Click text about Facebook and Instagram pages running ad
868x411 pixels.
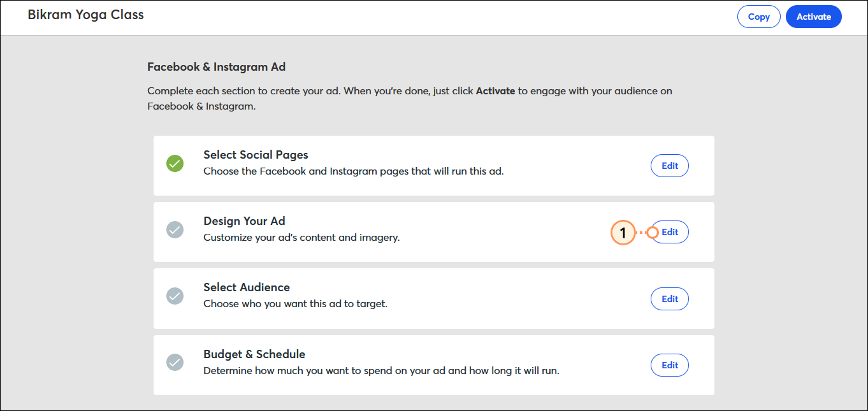(354, 171)
